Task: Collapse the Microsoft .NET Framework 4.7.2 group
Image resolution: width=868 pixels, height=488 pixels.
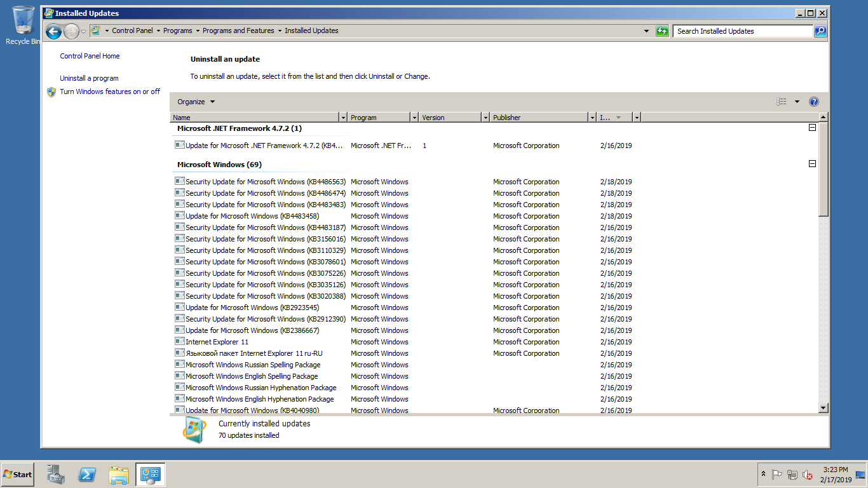Action: click(812, 128)
